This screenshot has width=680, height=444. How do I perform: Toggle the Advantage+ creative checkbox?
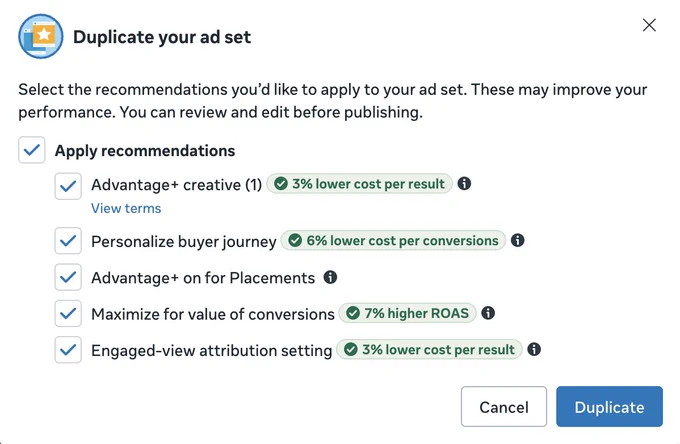[x=68, y=186]
